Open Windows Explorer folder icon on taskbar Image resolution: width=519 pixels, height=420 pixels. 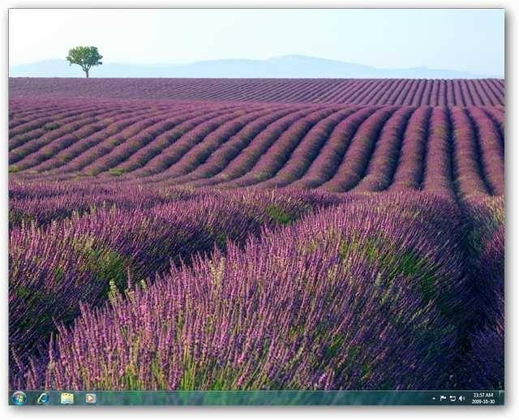point(67,398)
